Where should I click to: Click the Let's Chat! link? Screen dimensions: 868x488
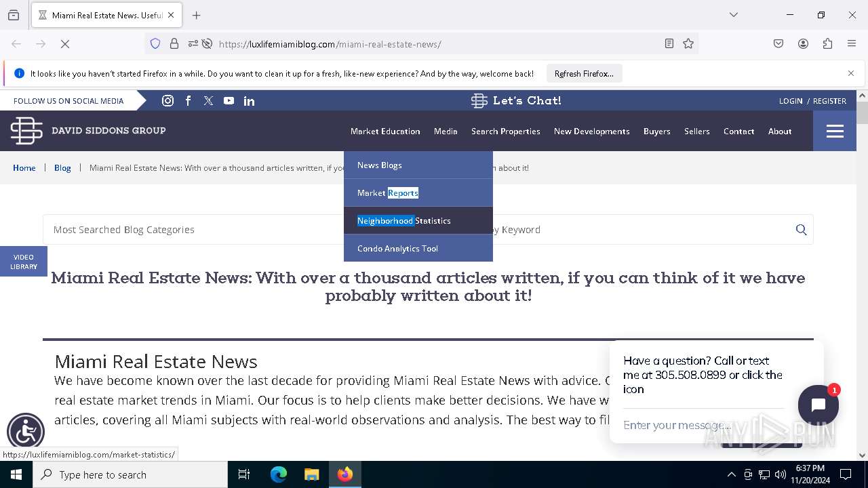516,100
